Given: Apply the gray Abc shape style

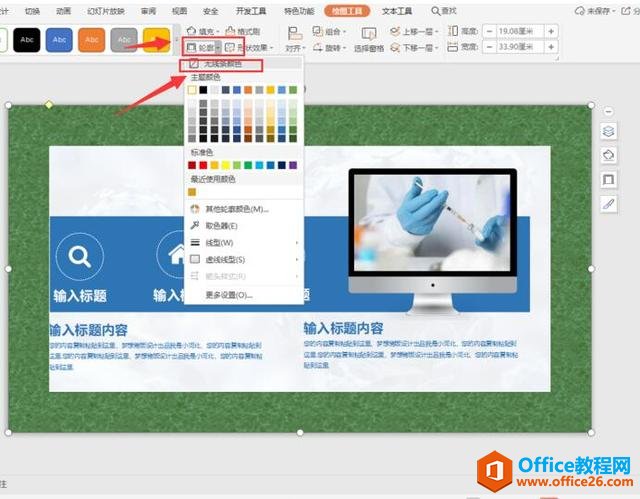Looking at the screenshot, I should 124,40.
